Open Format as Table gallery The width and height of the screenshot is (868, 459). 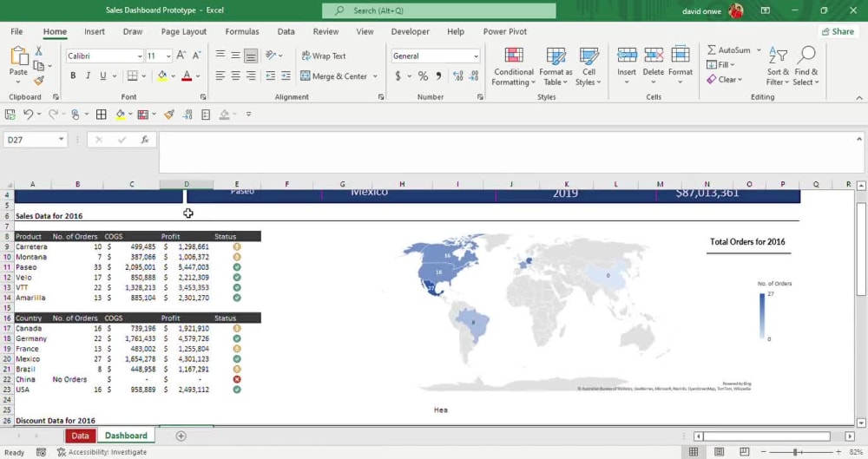point(556,67)
